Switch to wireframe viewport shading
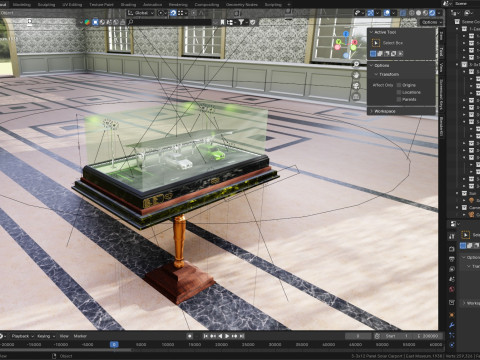The height and width of the screenshot is (360, 480). coord(412,13)
